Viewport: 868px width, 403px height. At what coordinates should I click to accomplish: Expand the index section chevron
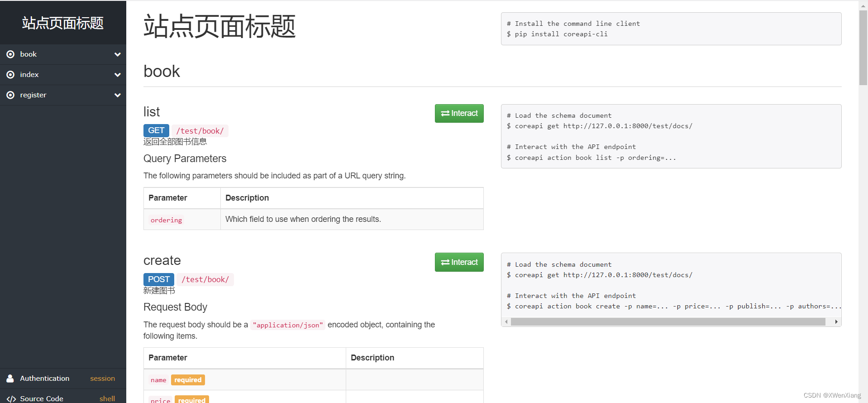click(118, 75)
